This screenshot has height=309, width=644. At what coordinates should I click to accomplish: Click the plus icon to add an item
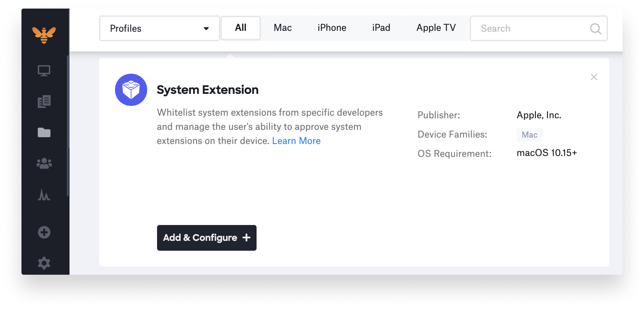pos(44,232)
